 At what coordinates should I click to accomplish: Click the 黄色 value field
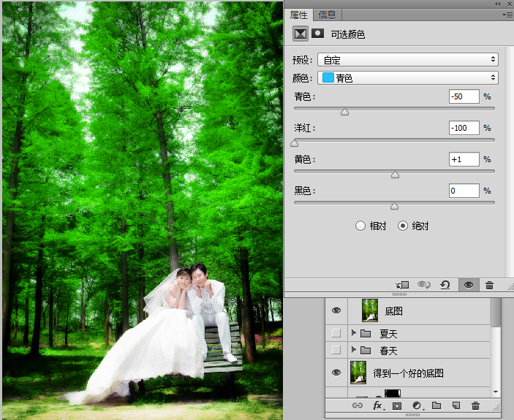pyautogui.click(x=464, y=159)
